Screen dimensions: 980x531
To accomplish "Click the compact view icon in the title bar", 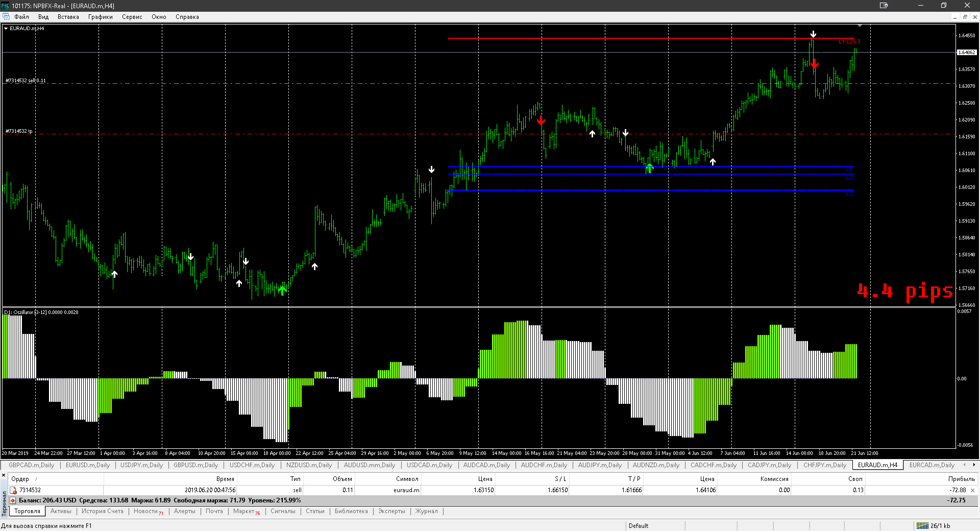I will [884, 6].
